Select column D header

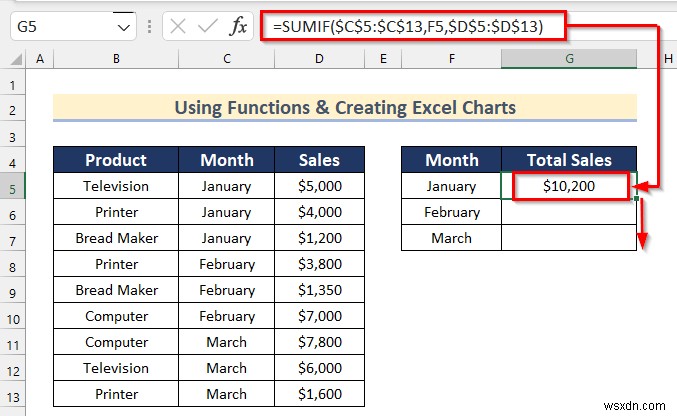tap(319, 60)
